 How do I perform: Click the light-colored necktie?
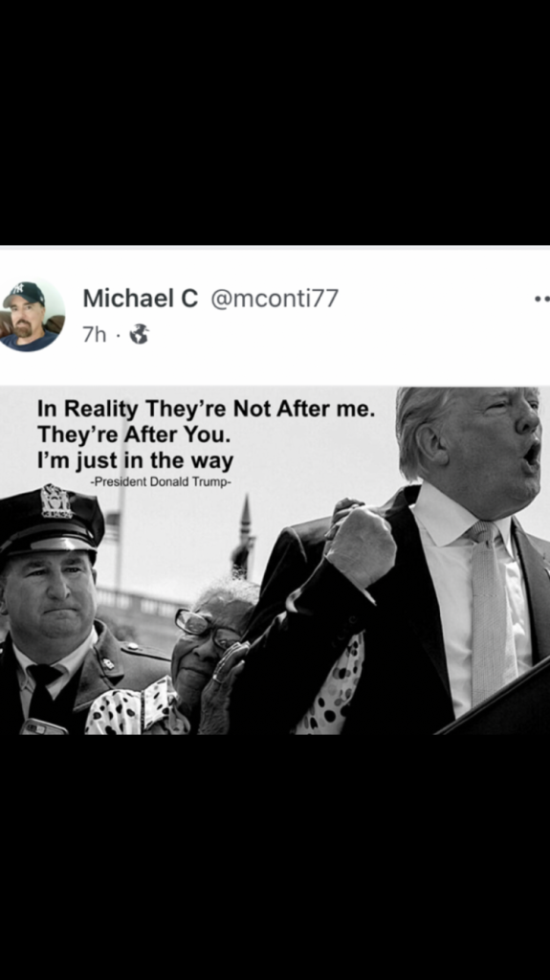click(492, 612)
